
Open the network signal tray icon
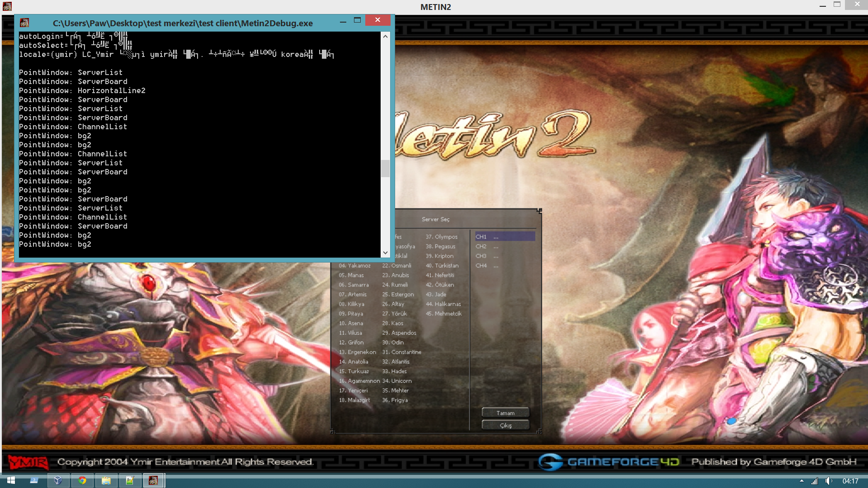[814, 481]
